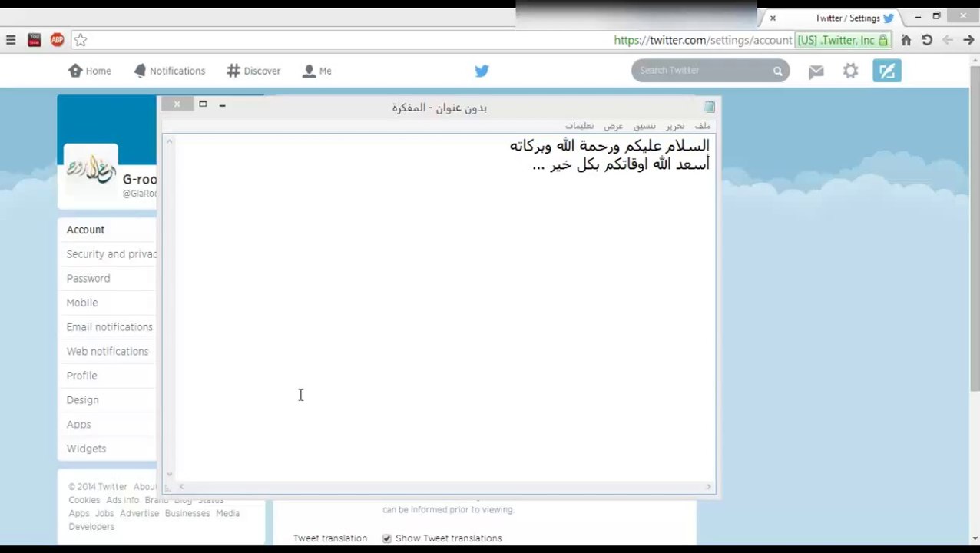
Task: Open the settings gear menu on Twitter
Action: [x=850, y=71]
